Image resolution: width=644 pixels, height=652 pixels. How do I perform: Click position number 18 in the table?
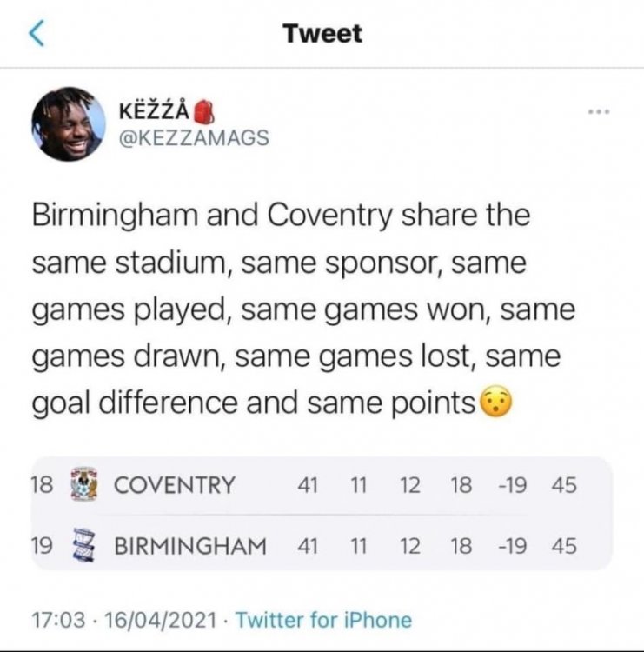coord(43,484)
